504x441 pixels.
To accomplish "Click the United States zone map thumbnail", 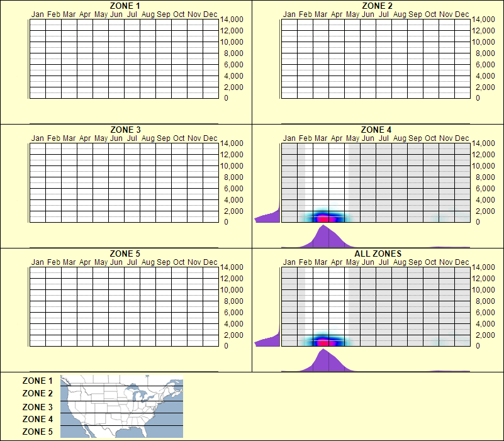I will pos(120,406).
